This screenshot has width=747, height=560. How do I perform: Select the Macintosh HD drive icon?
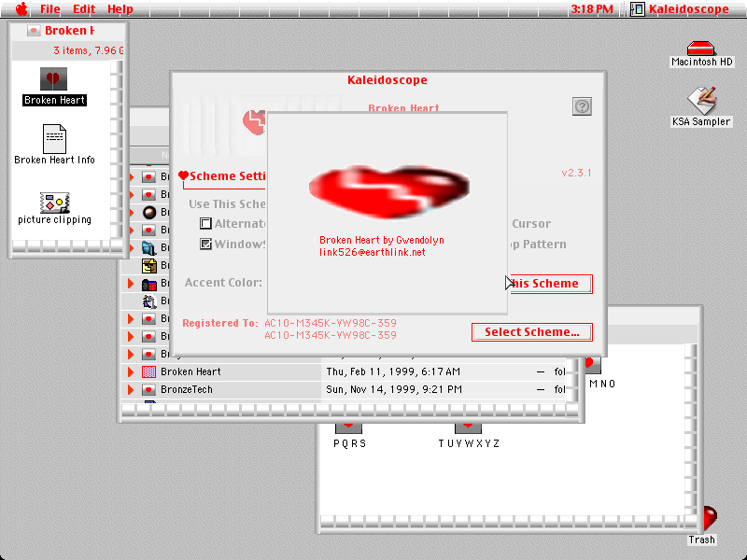[x=700, y=49]
